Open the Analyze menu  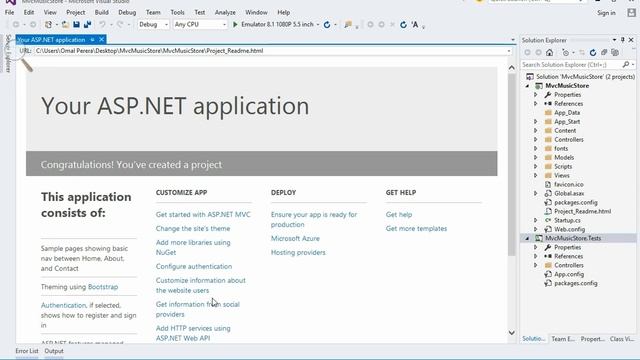coord(225,13)
